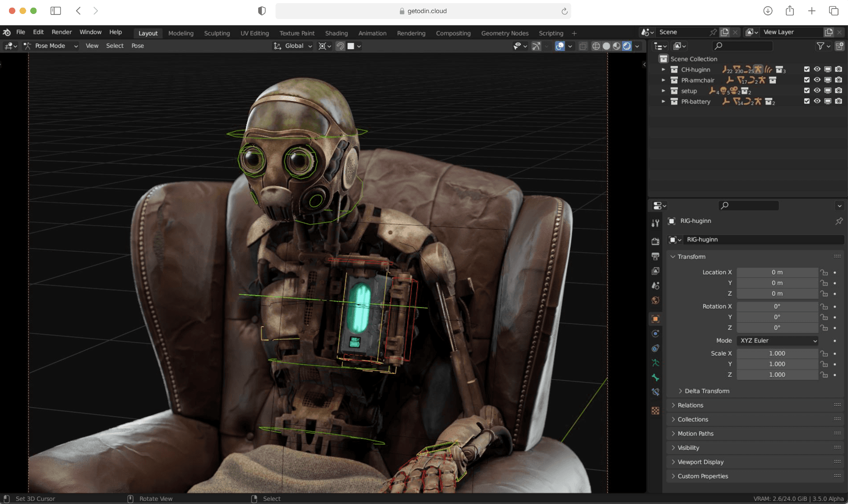Uncheck the PR-battery collection checkbox
The image size is (848, 504).
(806, 102)
